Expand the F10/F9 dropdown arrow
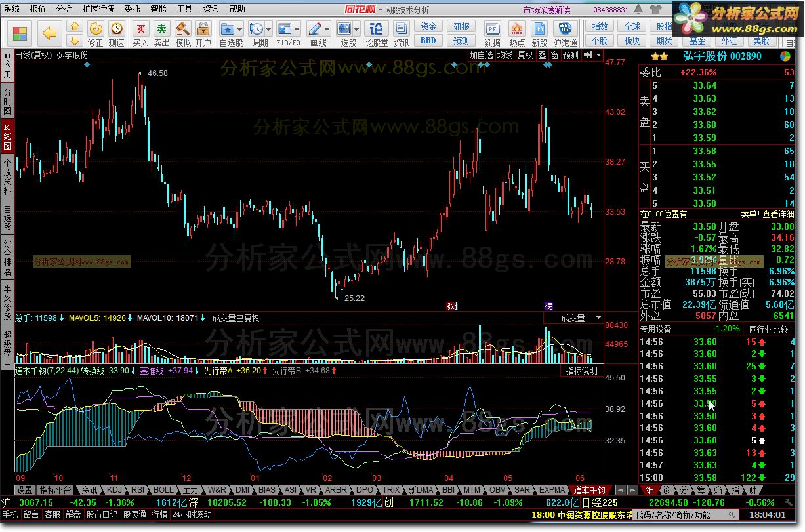The width and height of the screenshot is (805, 532). click(x=297, y=30)
